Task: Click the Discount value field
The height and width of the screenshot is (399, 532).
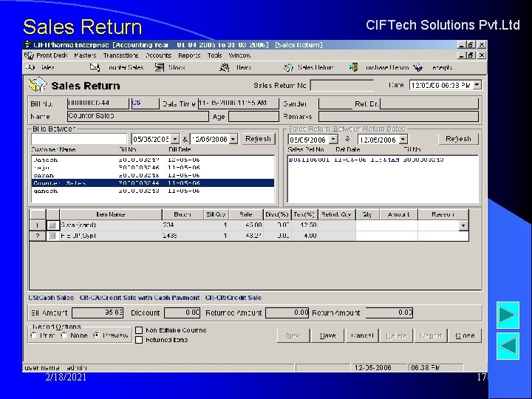Action: 183,313
